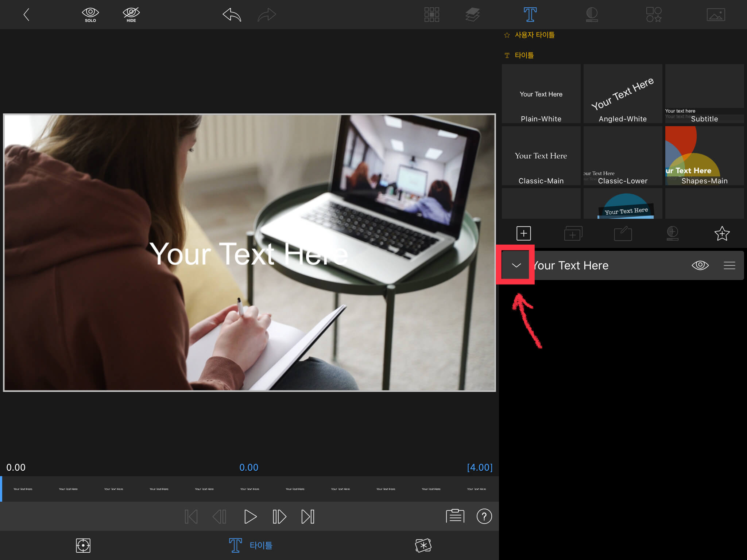Collapse the 사용자 타이틀 section header
747x560 pixels.
tap(534, 35)
